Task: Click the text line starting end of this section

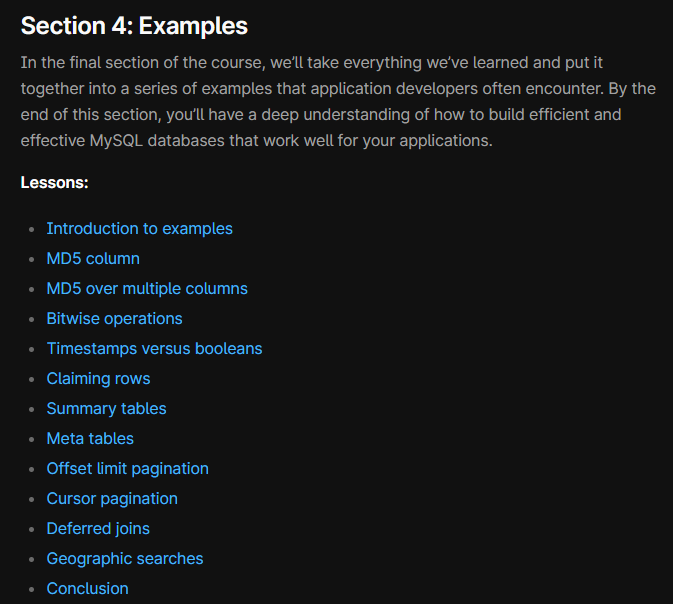Action: tap(321, 115)
